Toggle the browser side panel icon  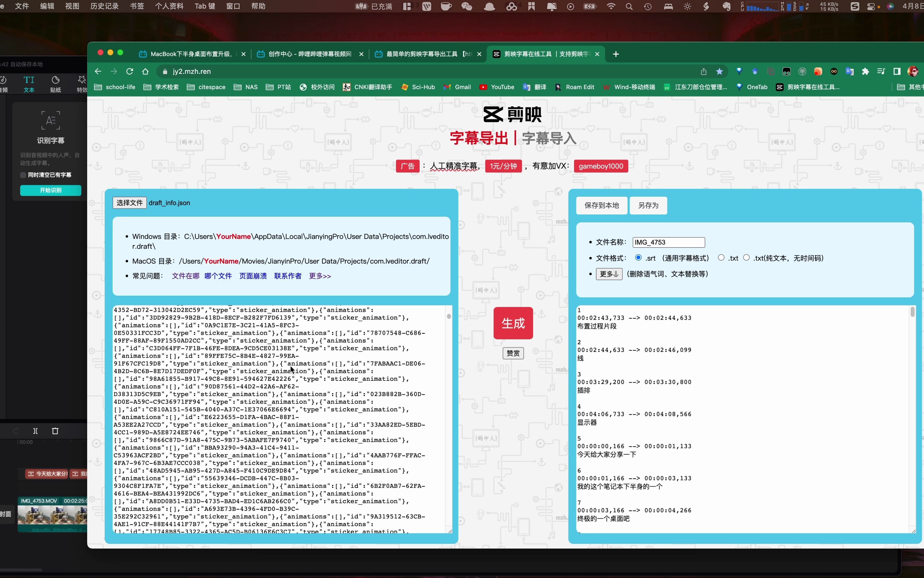[x=897, y=71]
